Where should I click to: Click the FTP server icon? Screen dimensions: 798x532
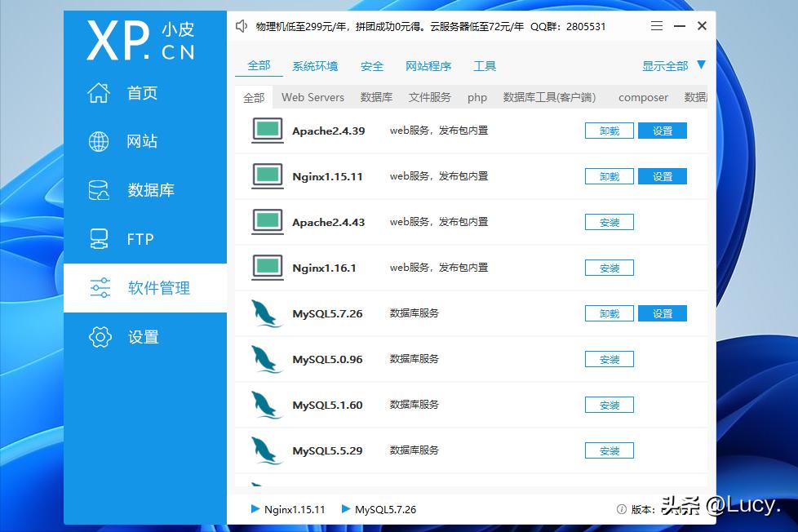[x=99, y=239]
